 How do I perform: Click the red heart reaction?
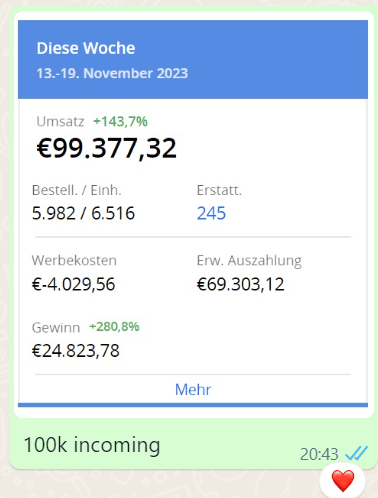click(343, 481)
